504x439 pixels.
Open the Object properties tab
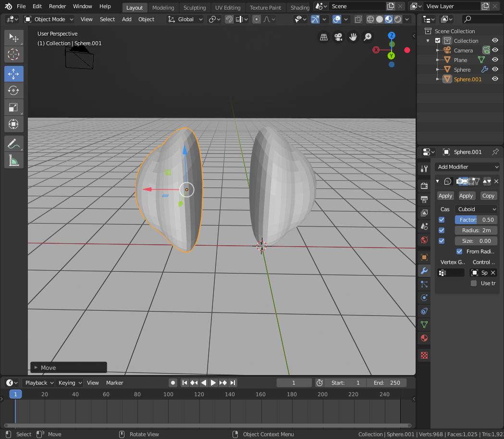(x=424, y=257)
